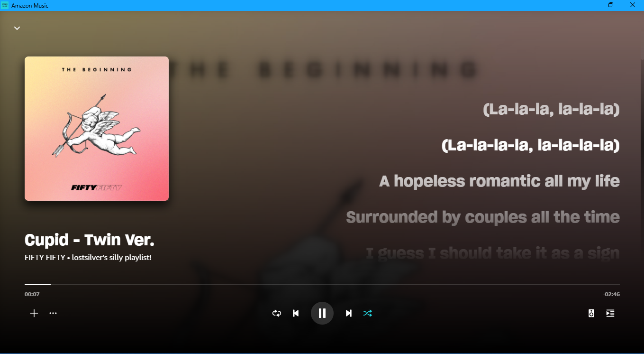Image resolution: width=644 pixels, height=354 pixels.
Task: Collapse the now playing view with the chevron
Action: pos(17,28)
